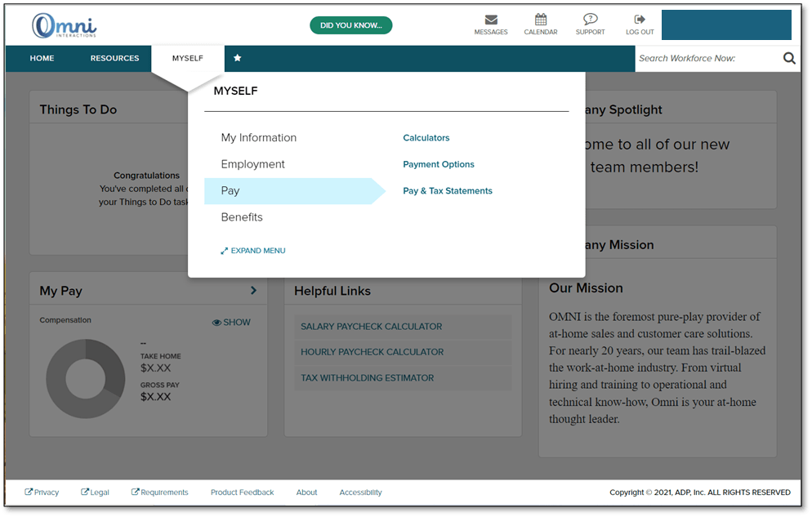Screen dimensions: 812x517
Task: Show the hidden Compensation amounts
Action: click(230, 322)
